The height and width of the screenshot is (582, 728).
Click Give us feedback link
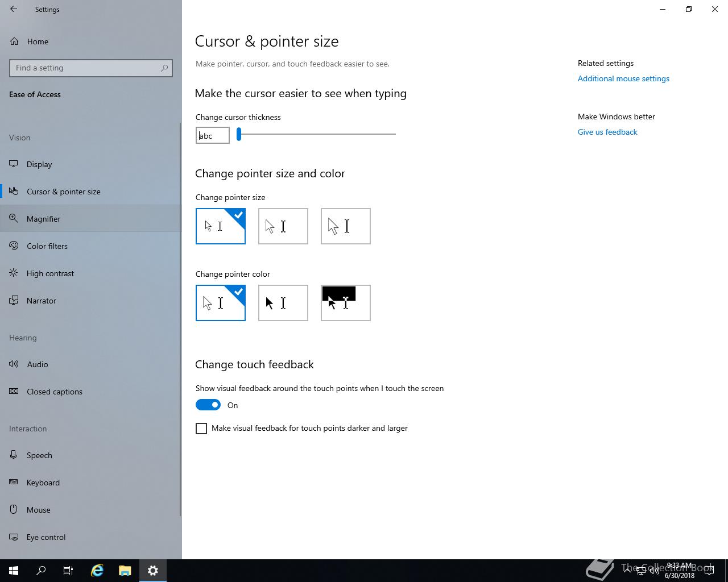(607, 132)
